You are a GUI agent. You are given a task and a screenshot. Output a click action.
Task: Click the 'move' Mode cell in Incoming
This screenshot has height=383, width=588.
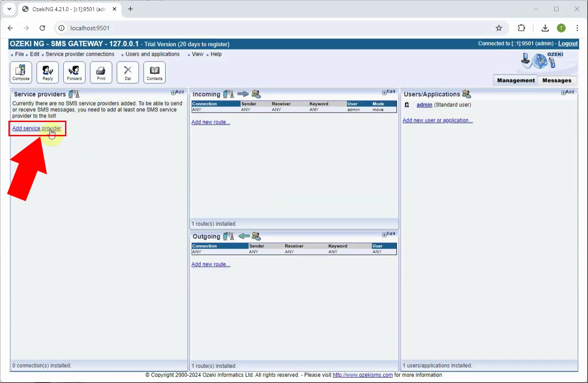coord(378,110)
